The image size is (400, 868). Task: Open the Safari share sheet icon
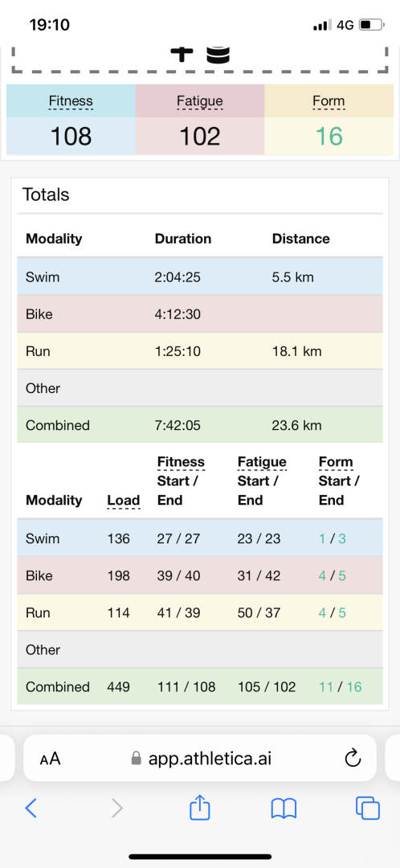pyautogui.click(x=200, y=807)
